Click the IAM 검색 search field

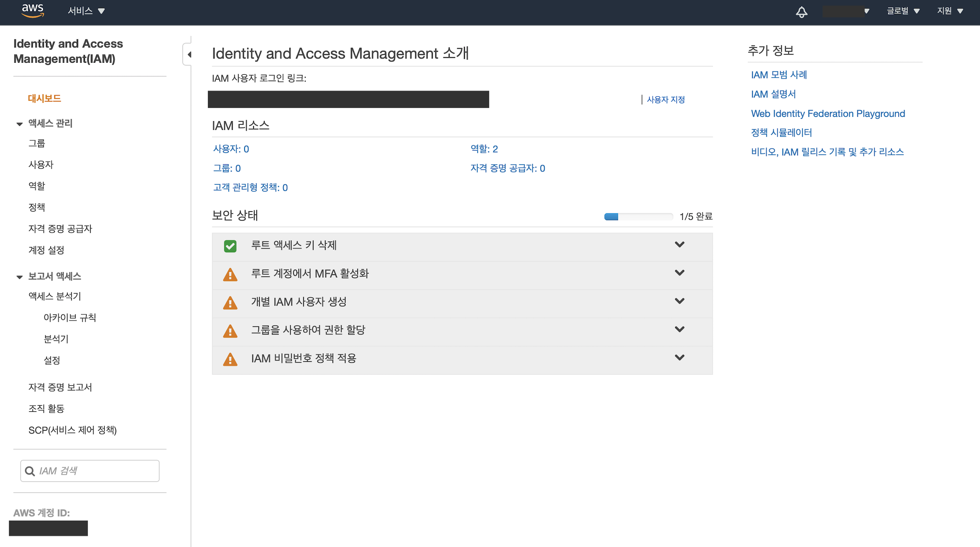coord(90,471)
